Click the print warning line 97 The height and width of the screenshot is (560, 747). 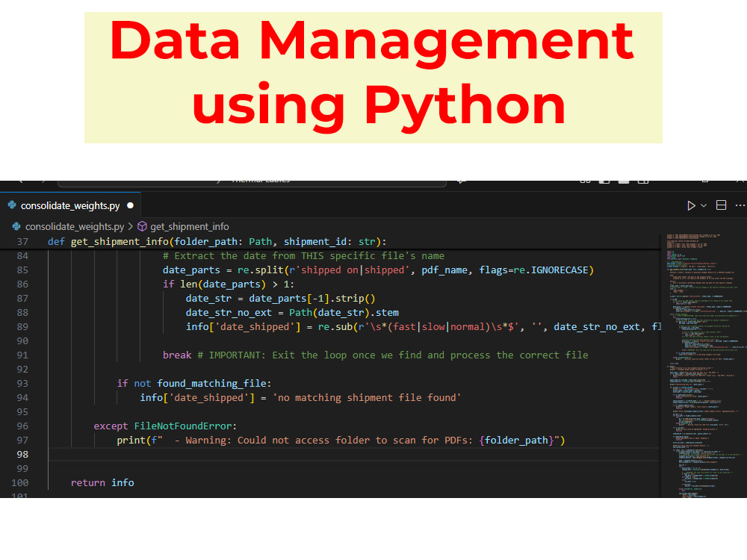(x=341, y=441)
